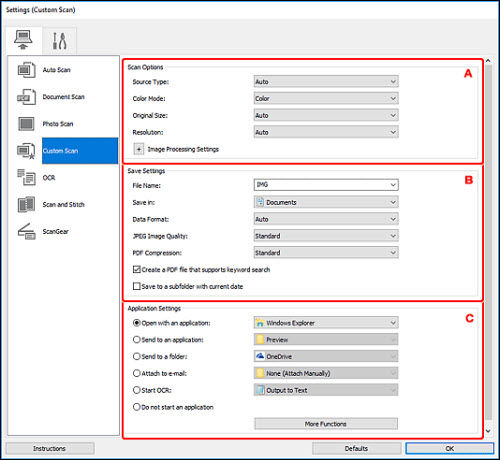500x460 pixels.
Task: Click the OneDrive folder dropdown
Action: [326, 356]
